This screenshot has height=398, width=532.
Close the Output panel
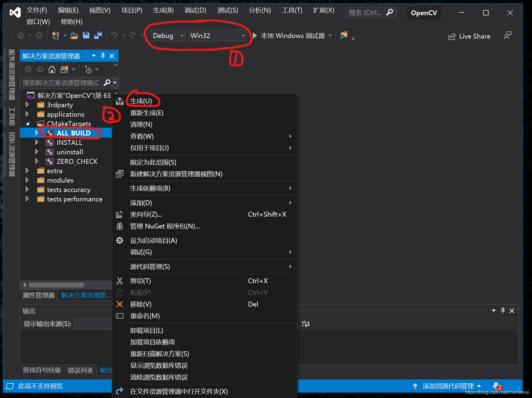click(x=512, y=311)
